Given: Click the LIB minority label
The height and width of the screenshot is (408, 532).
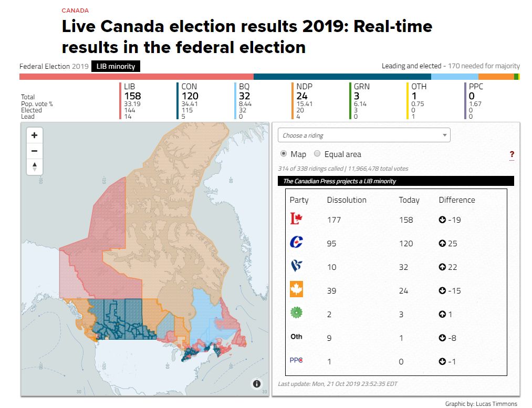Looking at the screenshot, I should 116,66.
